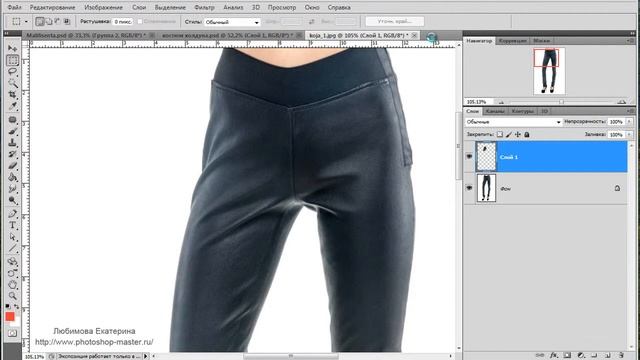Select the Eraser tool
The image size is (640, 360).
(x=12, y=166)
